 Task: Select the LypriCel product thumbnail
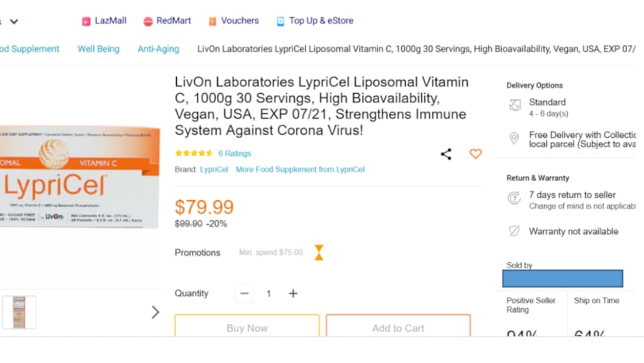coord(19,311)
